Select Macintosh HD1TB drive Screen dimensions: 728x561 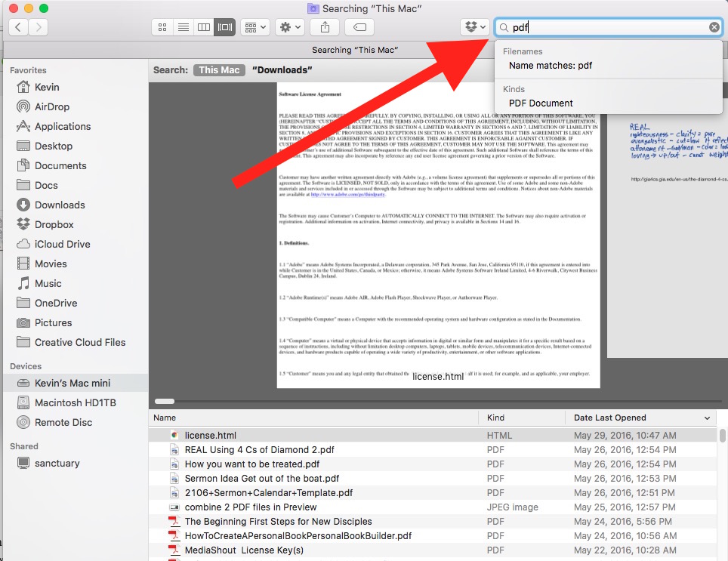pos(76,402)
